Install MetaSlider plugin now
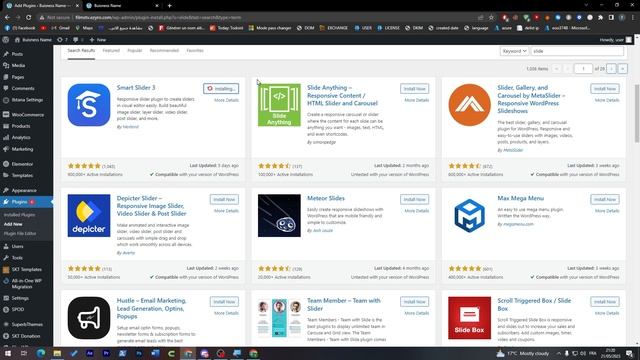640x360 pixels. pos(604,89)
